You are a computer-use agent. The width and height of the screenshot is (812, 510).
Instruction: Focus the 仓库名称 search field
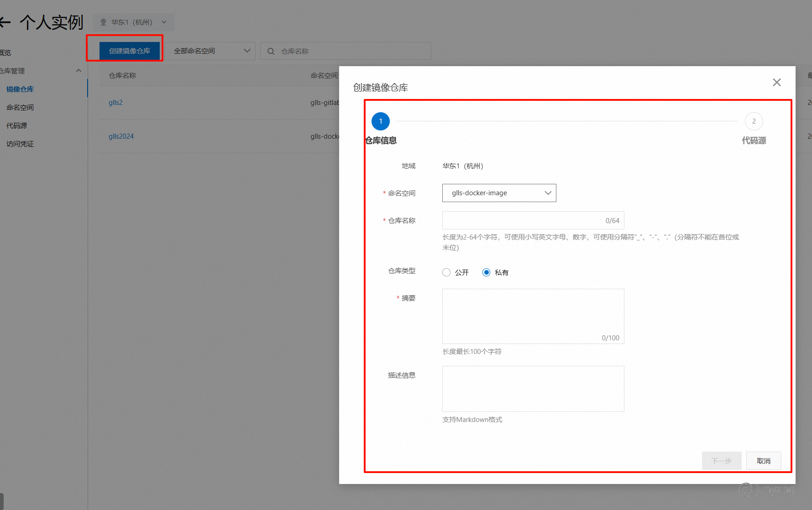click(x=346, y=51)
